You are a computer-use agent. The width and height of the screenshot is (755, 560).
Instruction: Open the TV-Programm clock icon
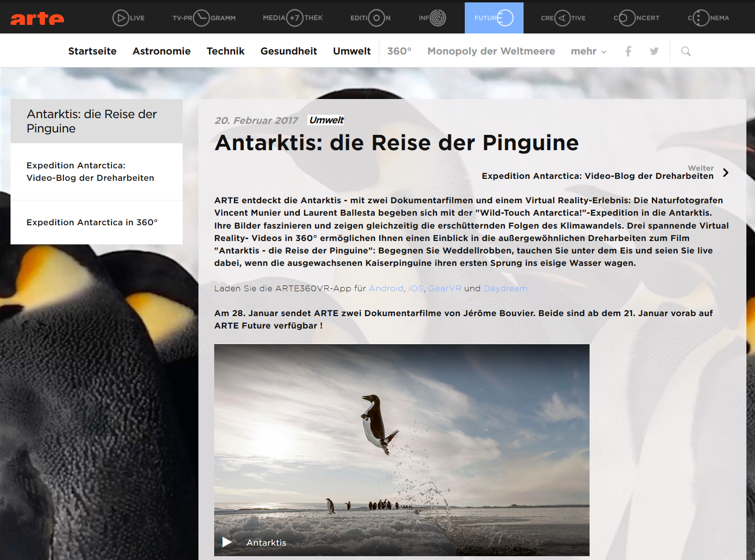[201, 18]
